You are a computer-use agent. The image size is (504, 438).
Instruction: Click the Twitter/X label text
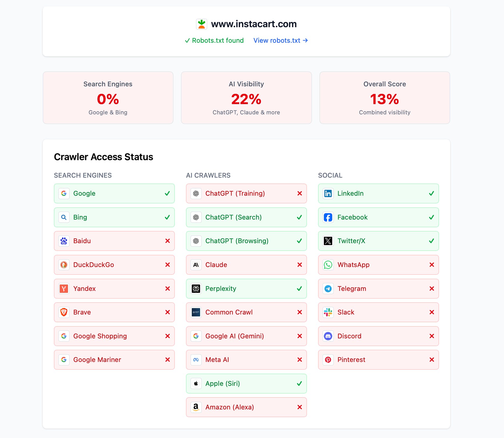pyautogui.click(x=351, y=241)
